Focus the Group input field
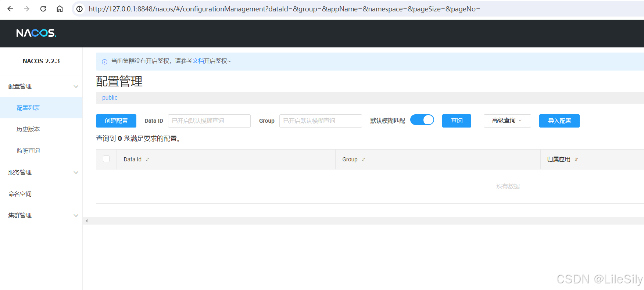 click(x=321, y=121)
